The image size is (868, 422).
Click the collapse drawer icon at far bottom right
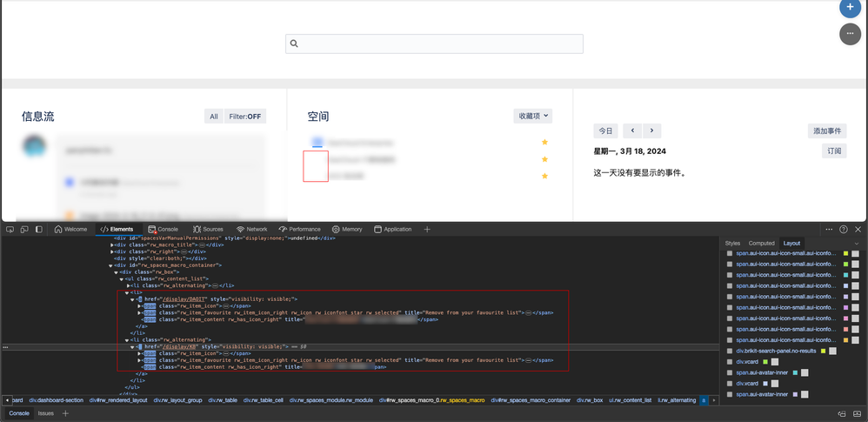pos(858,413)
